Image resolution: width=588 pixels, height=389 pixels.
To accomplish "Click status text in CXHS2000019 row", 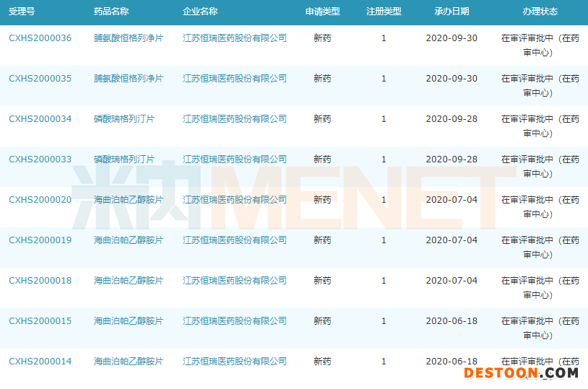I will pos(540,248).
